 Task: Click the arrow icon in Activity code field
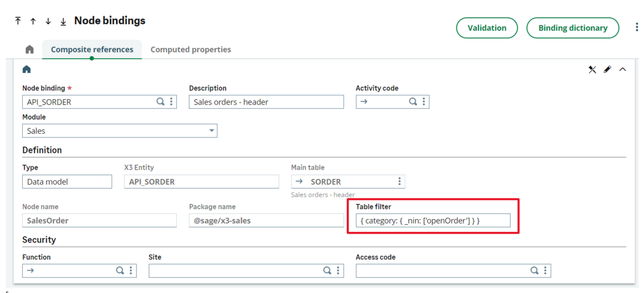coord(364,102)
